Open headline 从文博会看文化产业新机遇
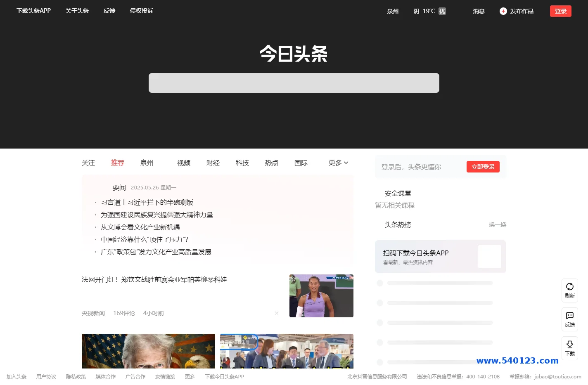The height and width of the screenshot is (385, 588). 140,227
